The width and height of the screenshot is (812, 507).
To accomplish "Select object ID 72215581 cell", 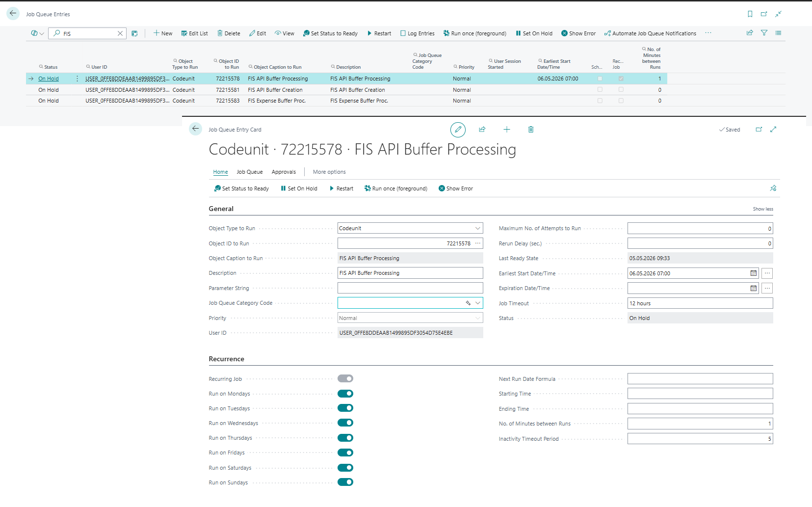I will [x=228, y=90].
